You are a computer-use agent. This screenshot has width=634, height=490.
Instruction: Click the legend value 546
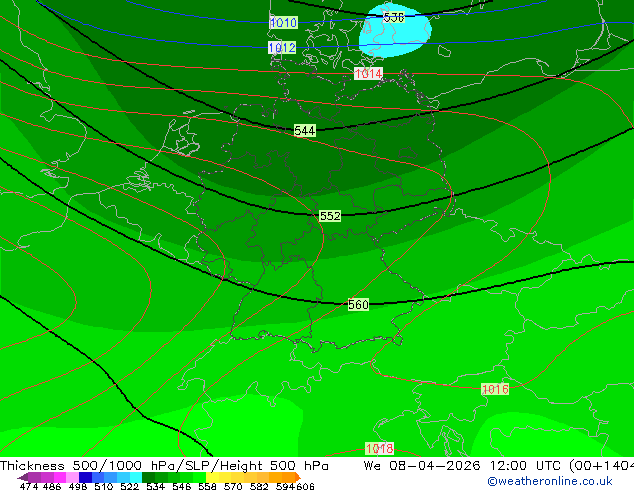coord(181,486)
